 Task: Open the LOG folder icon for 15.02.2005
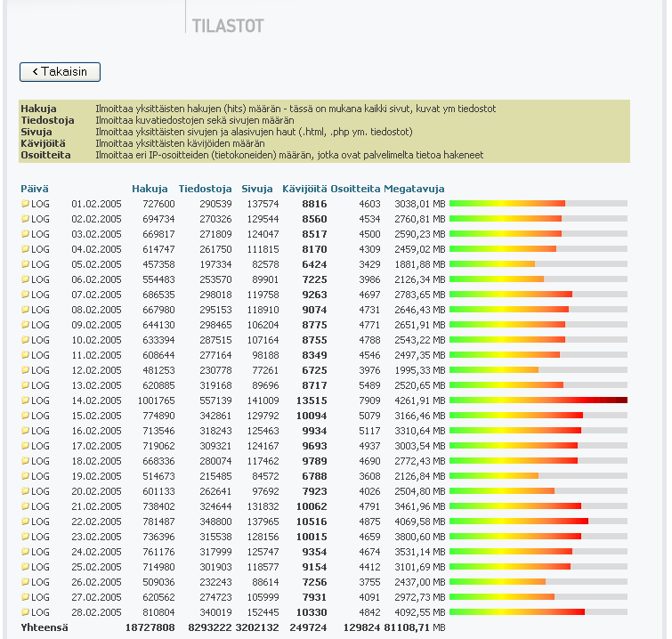tap(25, 416)
